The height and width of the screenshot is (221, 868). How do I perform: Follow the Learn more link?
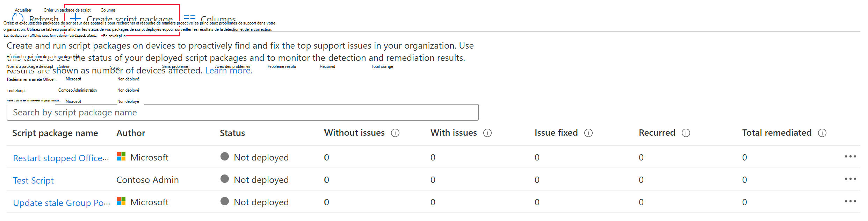pyautogui.click(x=229, y=71)
